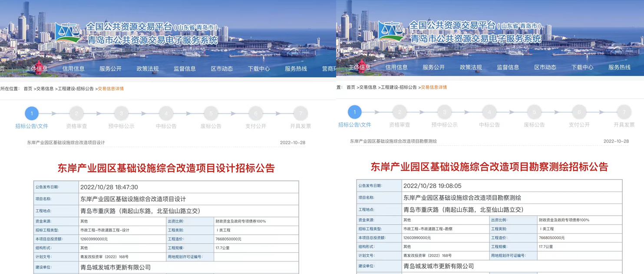Viewport: 644px width, 274px height.
Task: Select step 2 circle above 资格审查 on left page
Action: tap(76, 114)
